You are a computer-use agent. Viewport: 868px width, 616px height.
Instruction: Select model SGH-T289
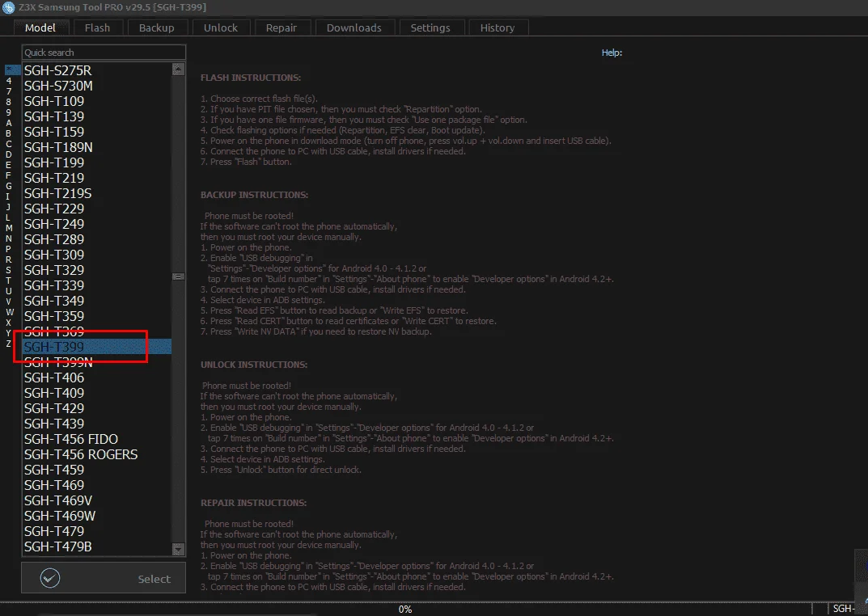(97, 239)
